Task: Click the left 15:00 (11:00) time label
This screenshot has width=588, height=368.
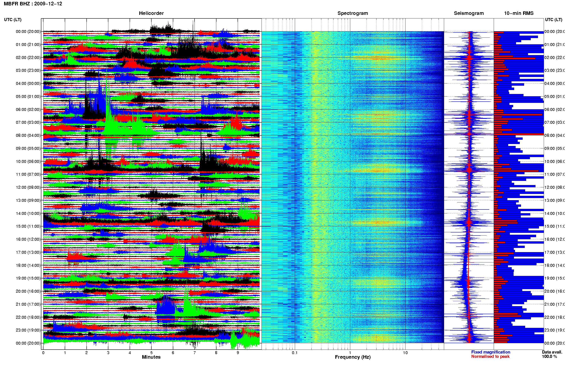Action: [28, 226]
